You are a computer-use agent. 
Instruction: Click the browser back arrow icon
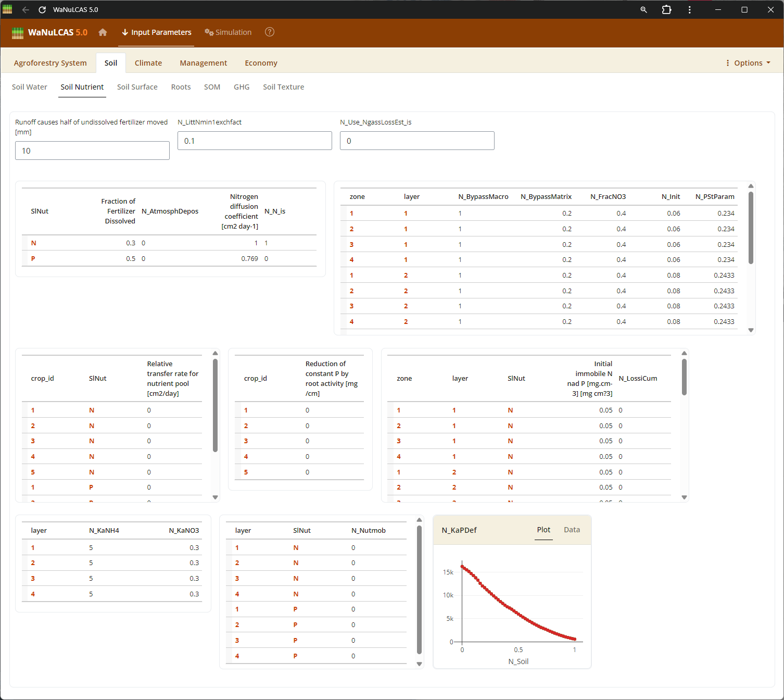click(26, 10)
